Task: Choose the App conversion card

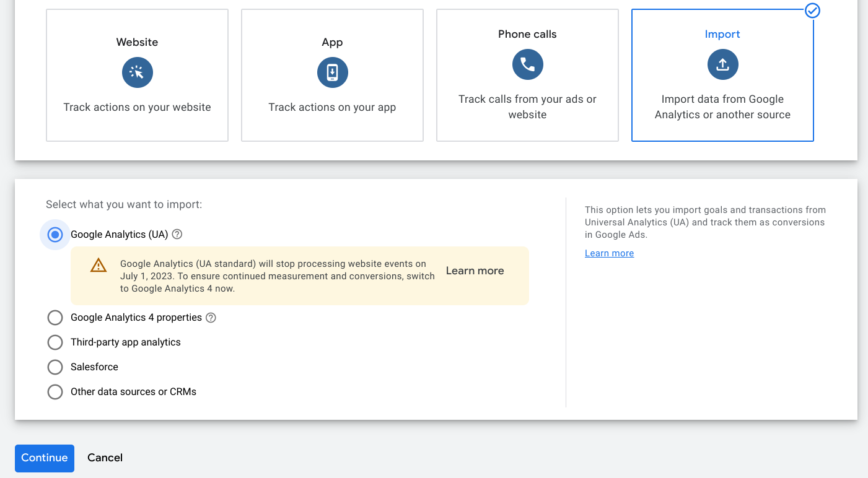Action: point(332,75)
